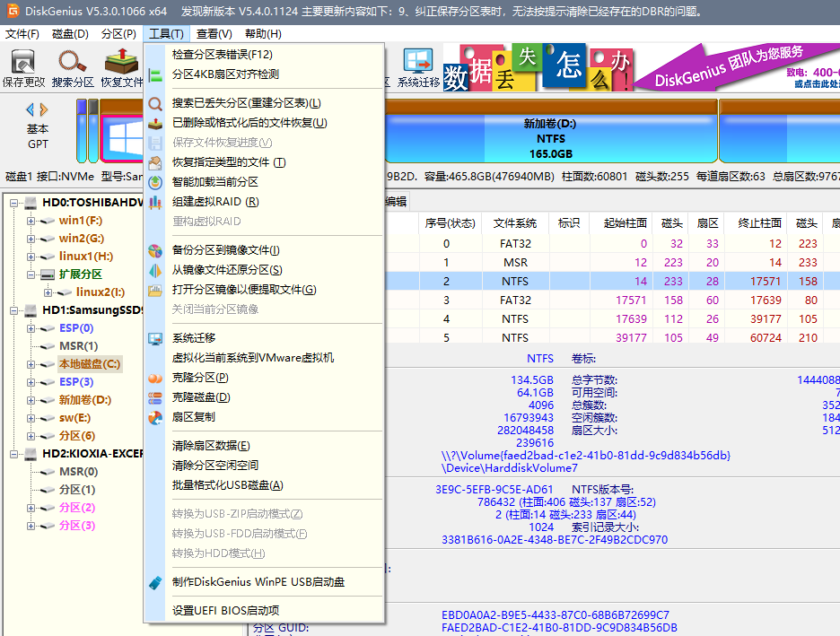Open the 磁盘(D) menu

click(x=70, y=34)
